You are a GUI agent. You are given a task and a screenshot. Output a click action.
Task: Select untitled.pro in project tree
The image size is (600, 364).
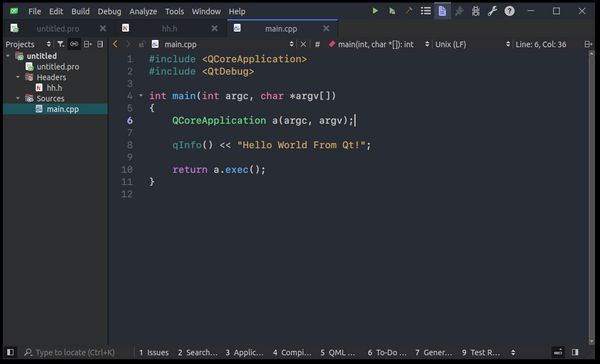tap(58, 67)
